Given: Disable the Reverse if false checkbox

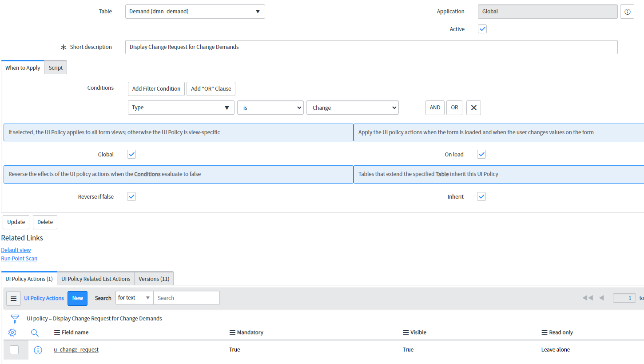Looking at the screenshot, I should [131, 196].
